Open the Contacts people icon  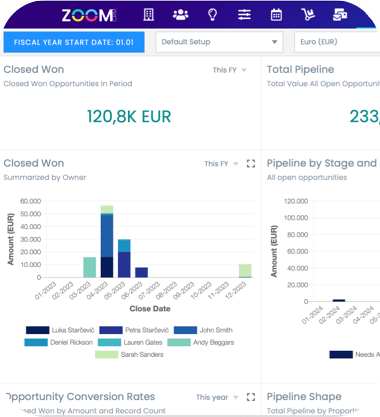tap(181, 15)
